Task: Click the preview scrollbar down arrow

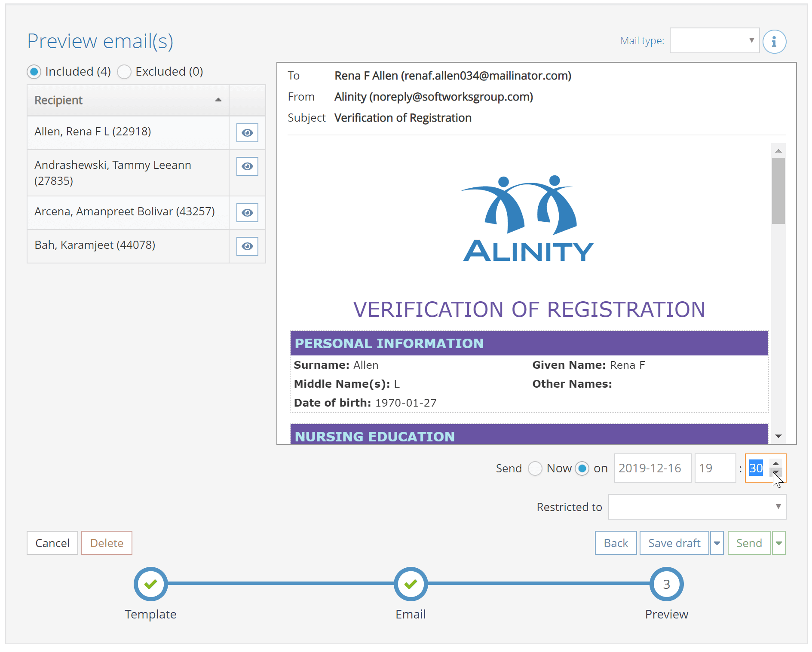Action: pyautogui.click(x=778, y=436)
